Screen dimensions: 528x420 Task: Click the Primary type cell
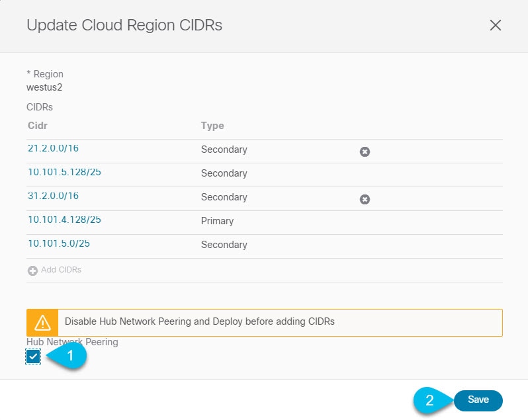click(x=217, y=221)
